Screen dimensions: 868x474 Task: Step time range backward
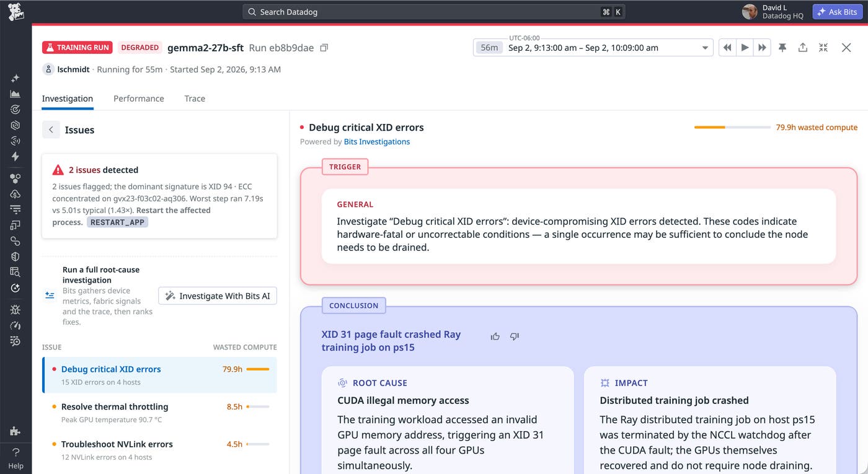click(x=727, y=48)
